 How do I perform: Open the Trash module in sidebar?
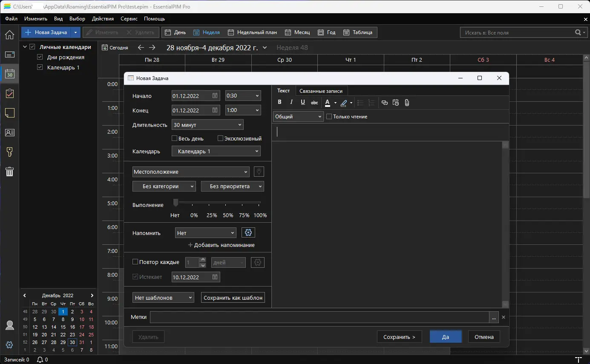pos(9,172)
